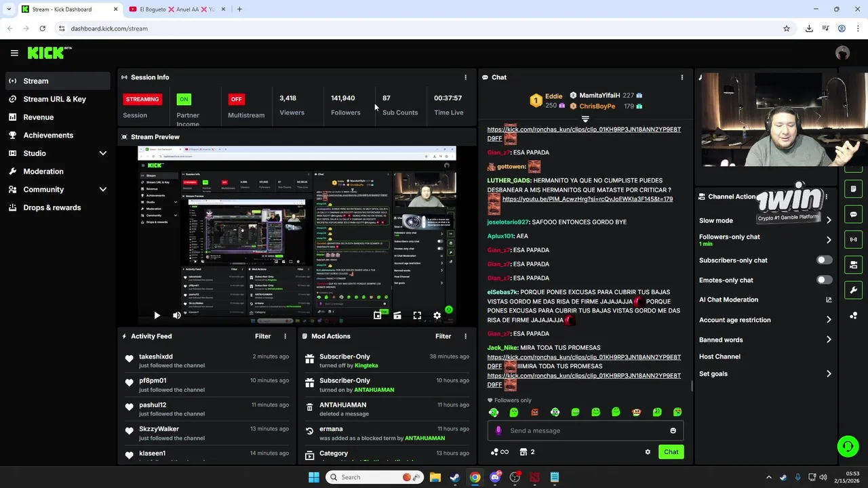Insert the red angry emote in quick row
Screen dimensions: 868x488
534,412
